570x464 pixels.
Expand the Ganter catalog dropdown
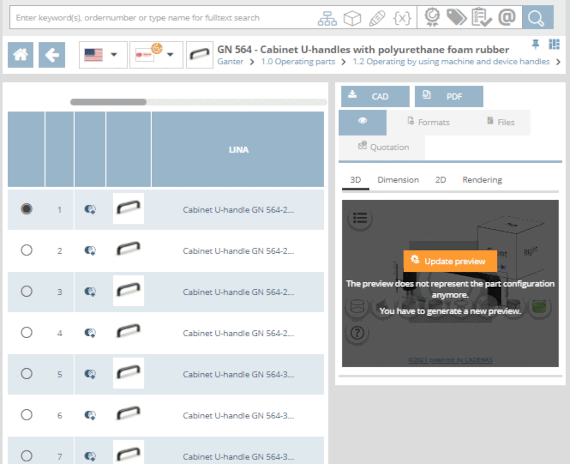(x=156, y=55)
